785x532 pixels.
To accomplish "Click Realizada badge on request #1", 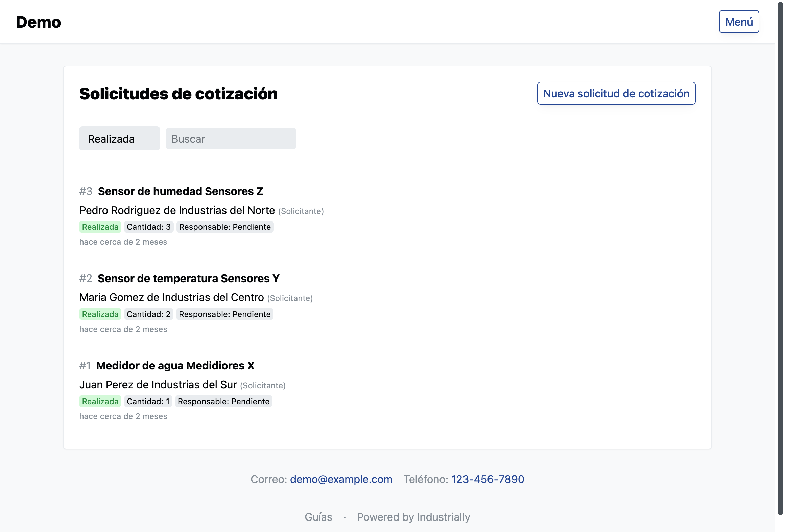I will coord(100,401).
